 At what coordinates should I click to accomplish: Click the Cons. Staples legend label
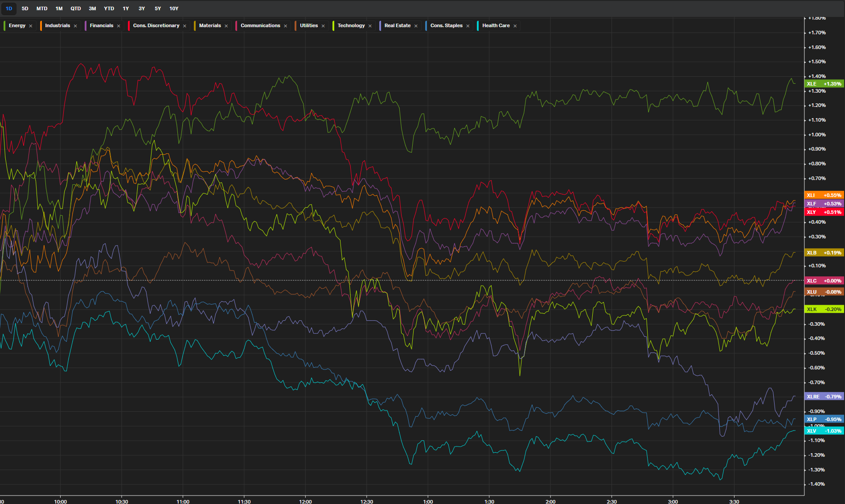pyautogui.click(x=446, y=25)
